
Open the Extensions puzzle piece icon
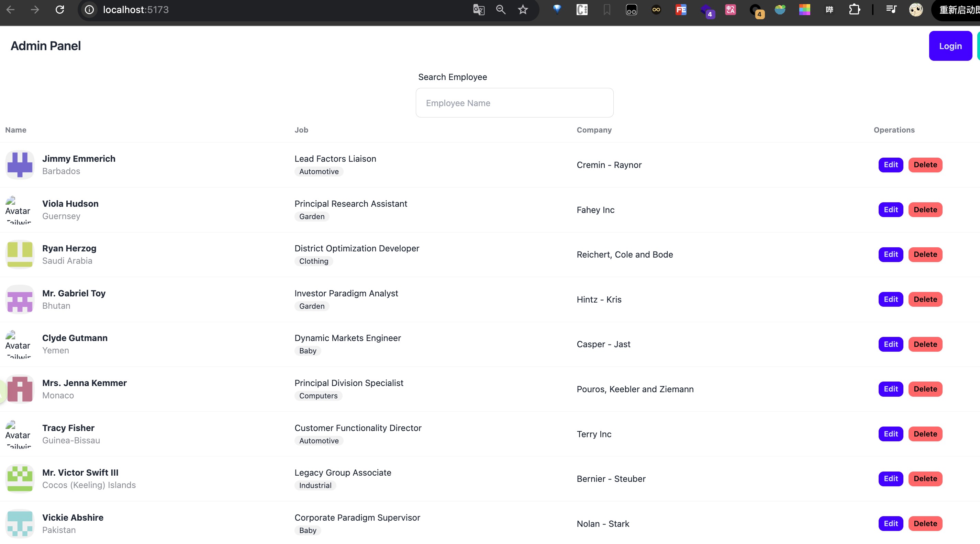pos(855,10)
